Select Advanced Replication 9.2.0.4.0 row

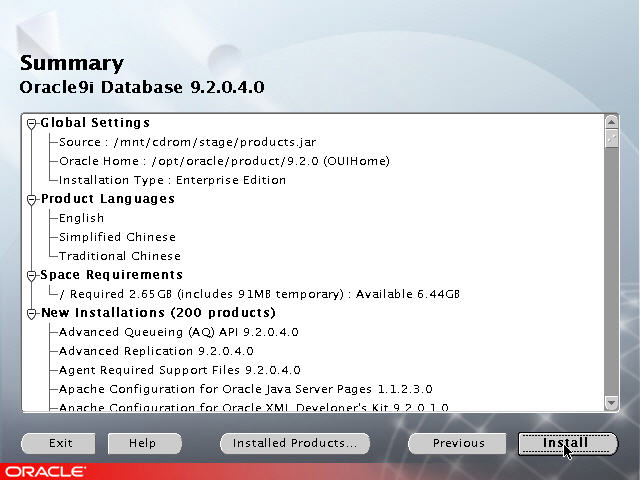[x=156, y=351]
